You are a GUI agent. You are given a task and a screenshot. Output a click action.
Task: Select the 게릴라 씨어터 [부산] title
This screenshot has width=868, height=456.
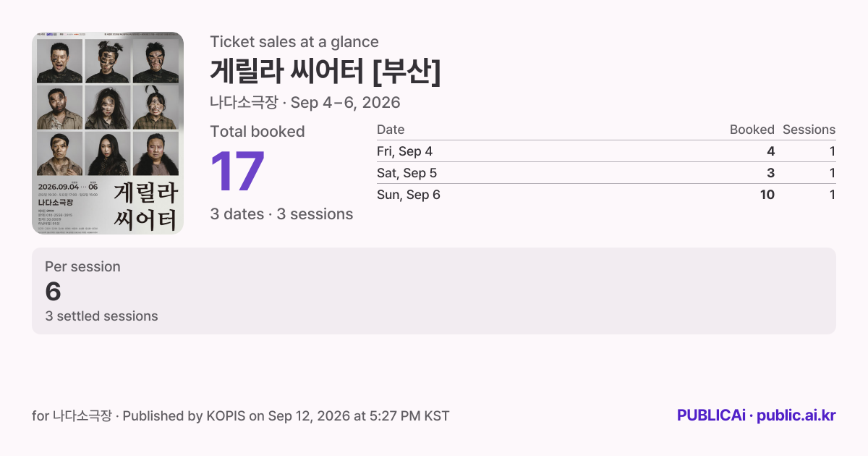tap(325, 72)
